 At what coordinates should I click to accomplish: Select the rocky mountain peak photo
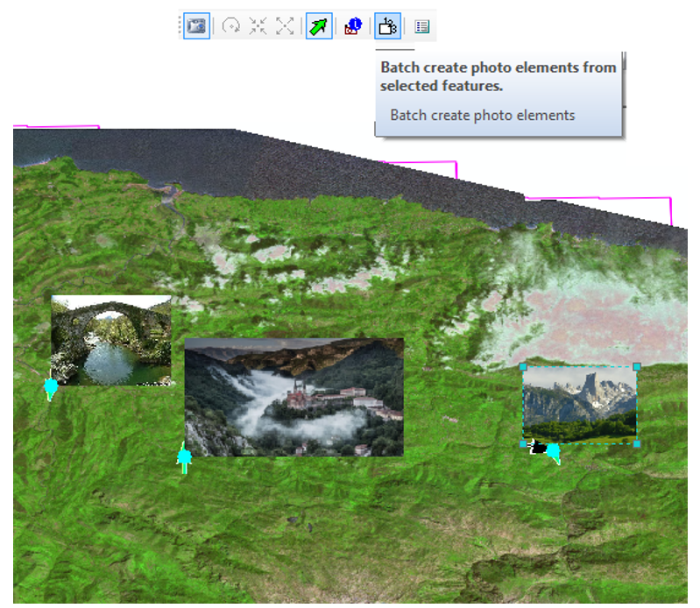pos(579,404)
